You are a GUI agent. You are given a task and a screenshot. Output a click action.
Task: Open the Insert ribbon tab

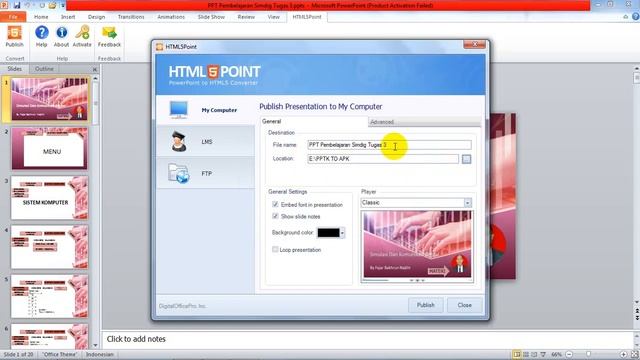click(68, 17)
